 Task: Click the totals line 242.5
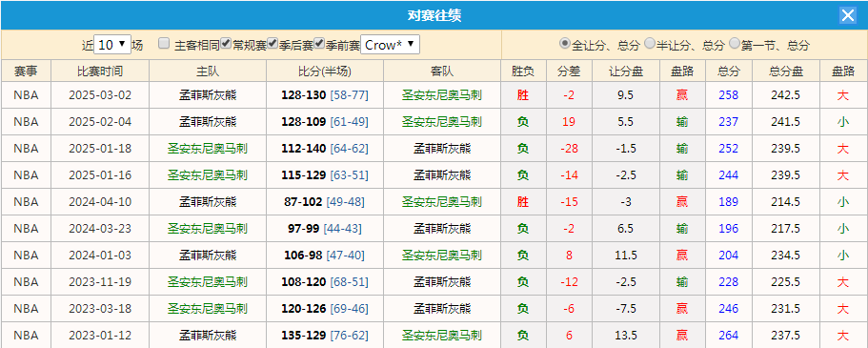785,95
